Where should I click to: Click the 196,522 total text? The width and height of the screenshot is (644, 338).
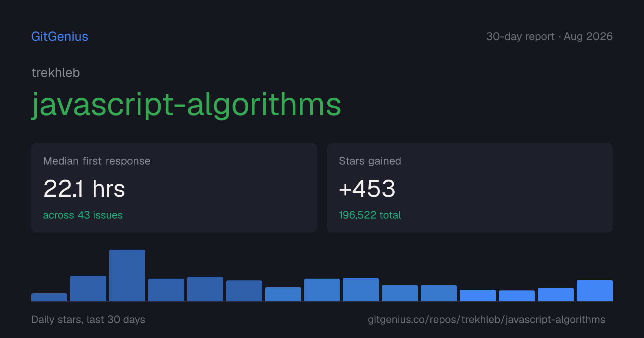coord(370,215)
